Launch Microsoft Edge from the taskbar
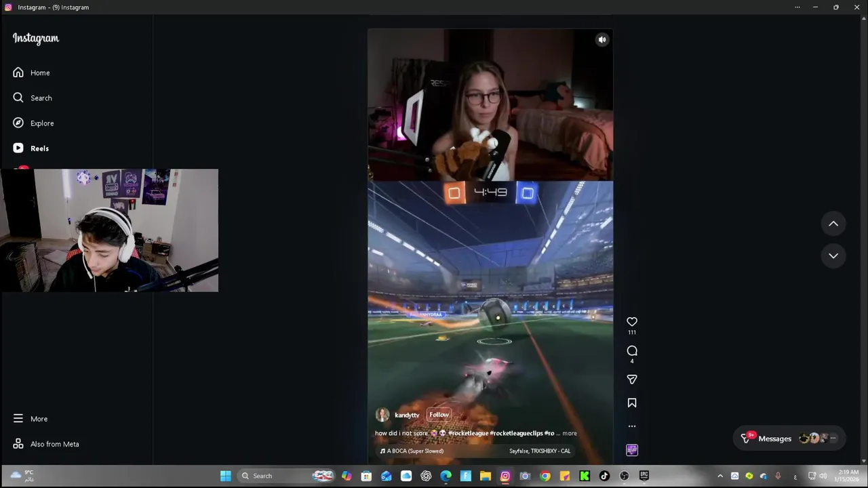868x488 pixels. (x=446, y=476)
